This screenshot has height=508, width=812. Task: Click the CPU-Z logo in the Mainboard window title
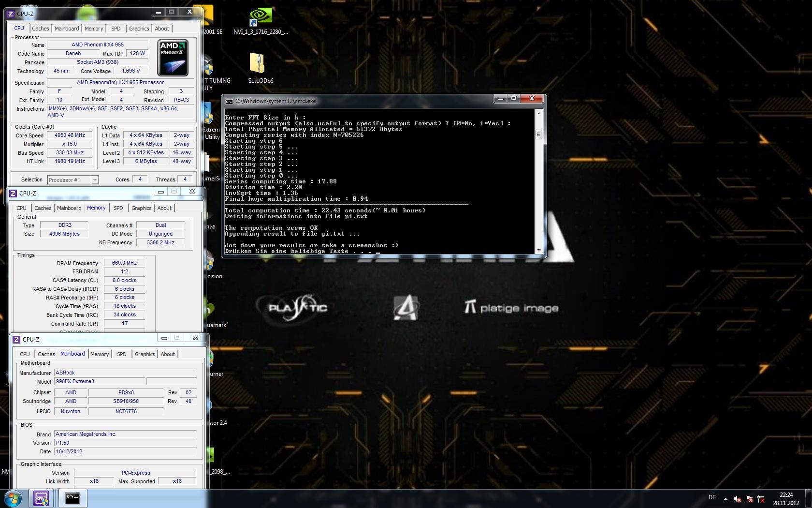tap(16, 340)
